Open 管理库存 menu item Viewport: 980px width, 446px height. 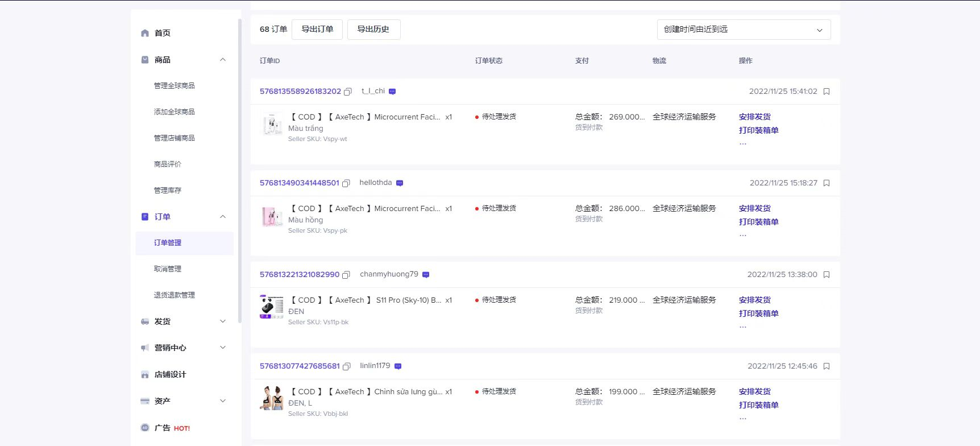tap(168, 191)
